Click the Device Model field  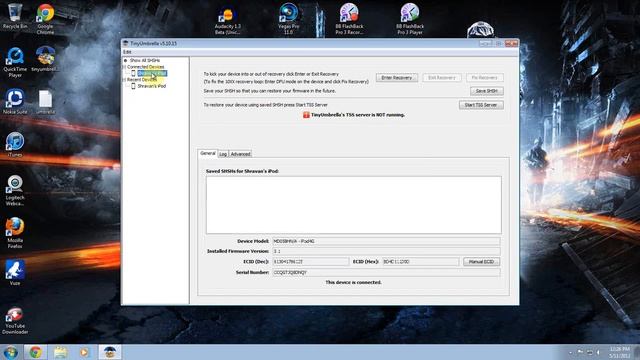pyautogui.click(x=386, y=241)
